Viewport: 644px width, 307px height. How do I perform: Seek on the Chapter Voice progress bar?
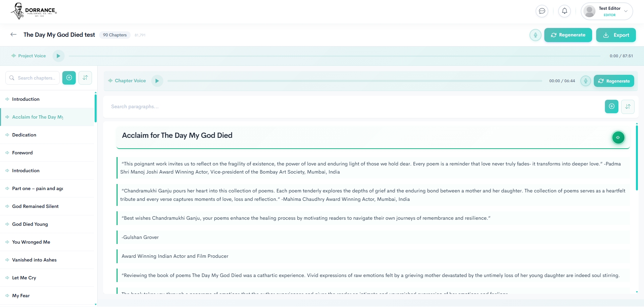click(x=354, y=81)
